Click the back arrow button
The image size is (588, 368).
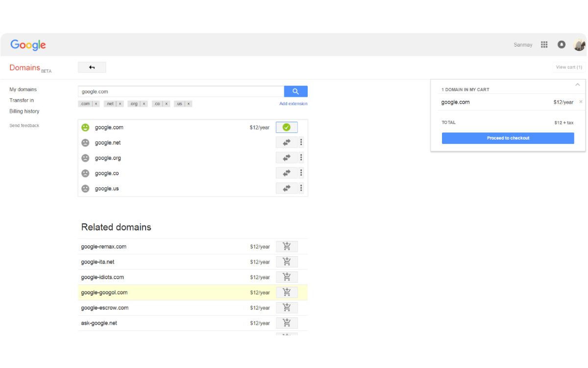click(x=92, y=67)
